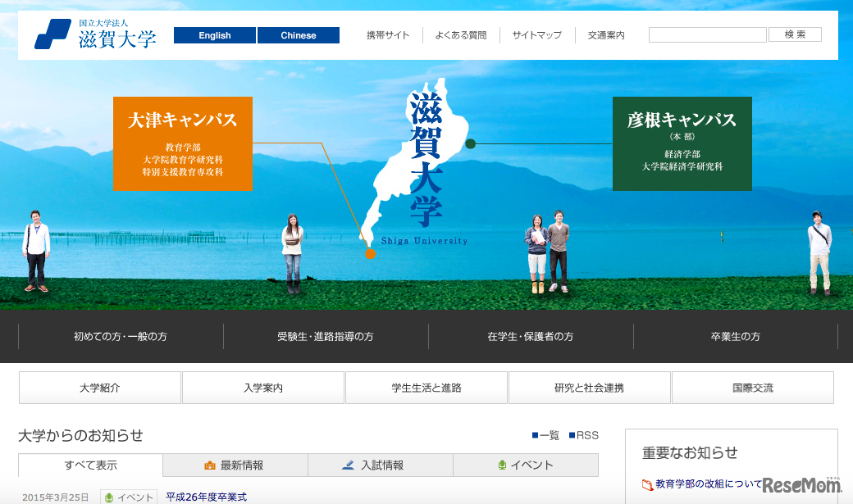The height and width of the screenshot is (504, 853).
Task: Click the Shiga University logo
Action: tap(95, 35)
